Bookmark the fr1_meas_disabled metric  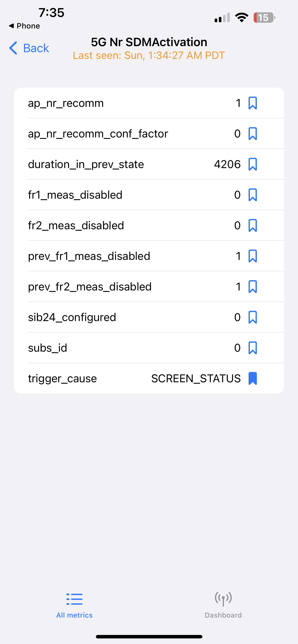pos(253,195)
